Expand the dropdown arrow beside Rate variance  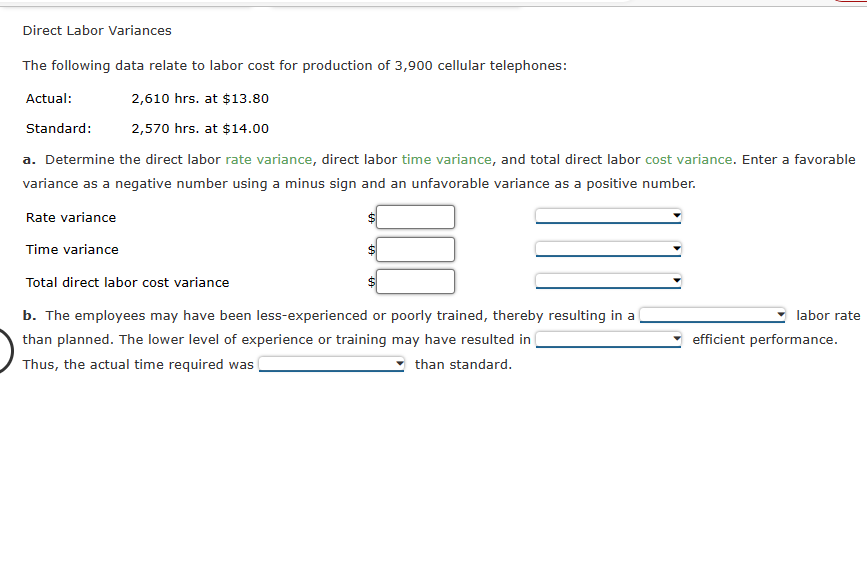(x=675, y=216)
